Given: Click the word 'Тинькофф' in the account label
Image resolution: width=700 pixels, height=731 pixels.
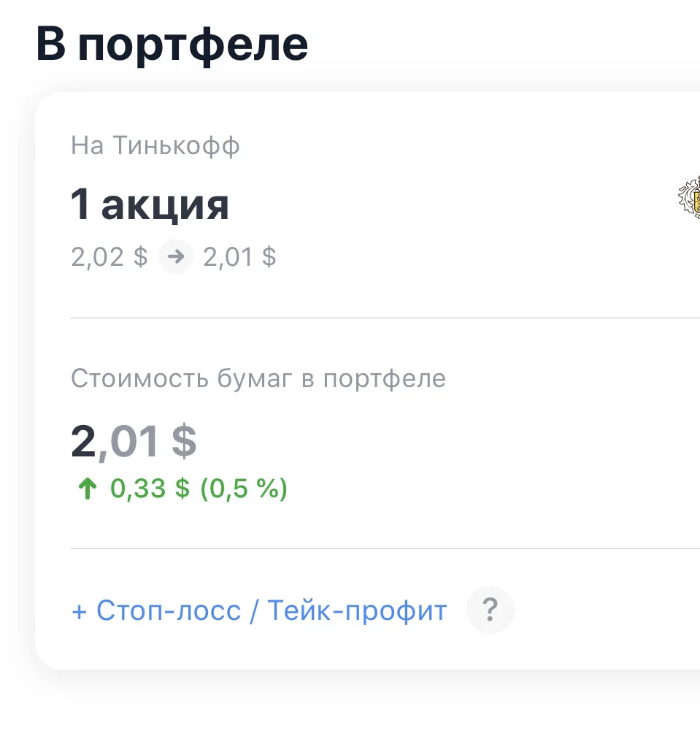Looking at the screenshot, I should [x=177, y=145].
